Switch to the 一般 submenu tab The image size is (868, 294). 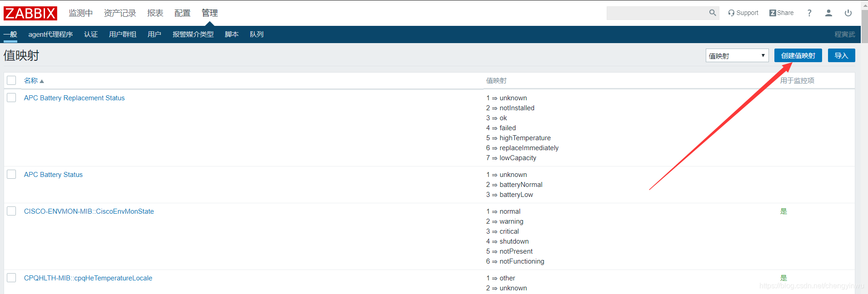(x=10, y=34)
